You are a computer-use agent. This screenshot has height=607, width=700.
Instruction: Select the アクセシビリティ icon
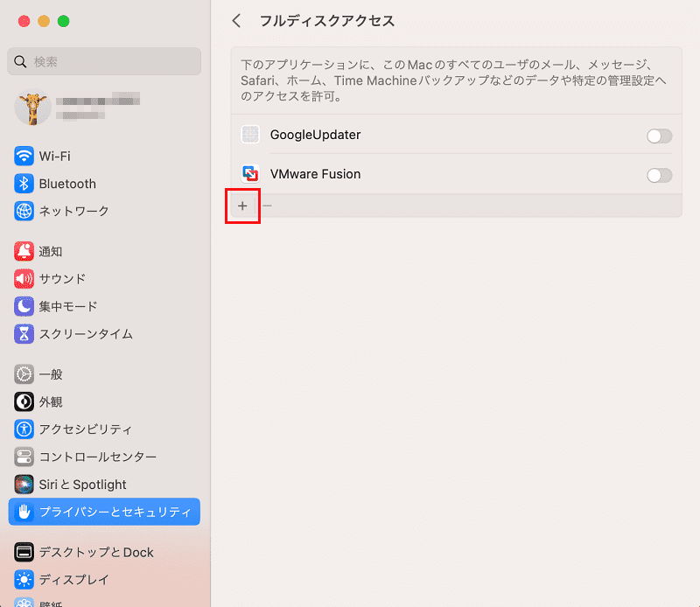pyautogui.click(x=24, y=429)
